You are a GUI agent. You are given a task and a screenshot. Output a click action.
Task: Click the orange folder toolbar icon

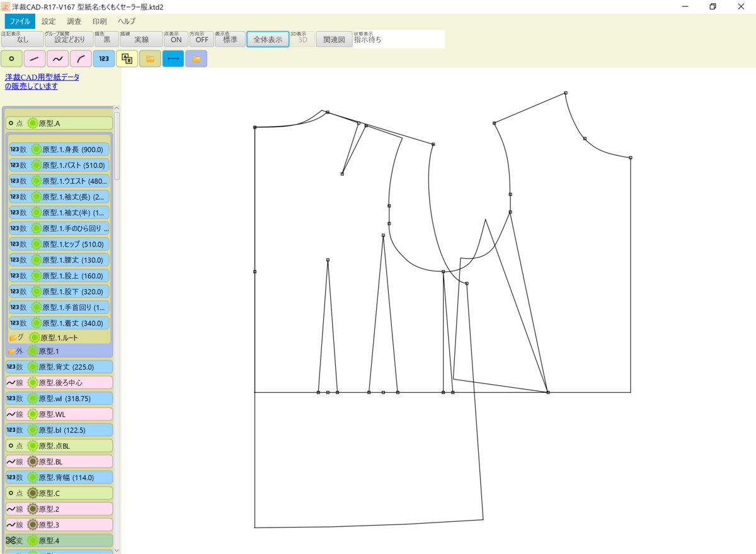[150, 58]
